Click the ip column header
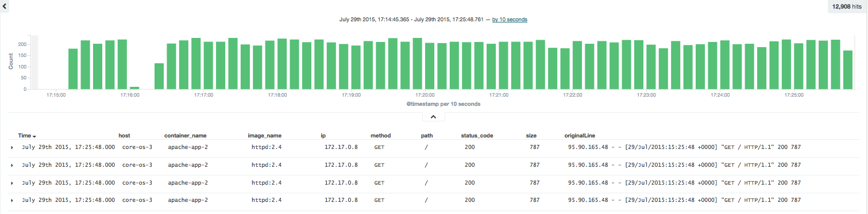This screenshot has width=868, height=214. 323,136
